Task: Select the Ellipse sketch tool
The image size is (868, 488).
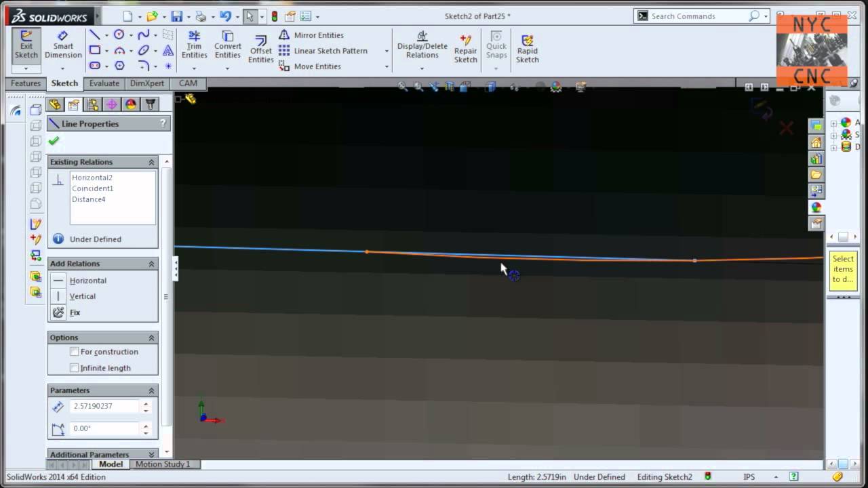Action: tap(144, 50)
